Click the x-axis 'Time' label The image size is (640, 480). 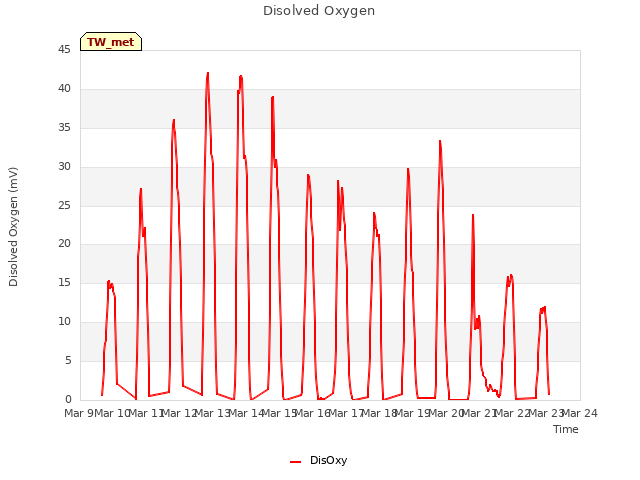click(x=566, y=429)
